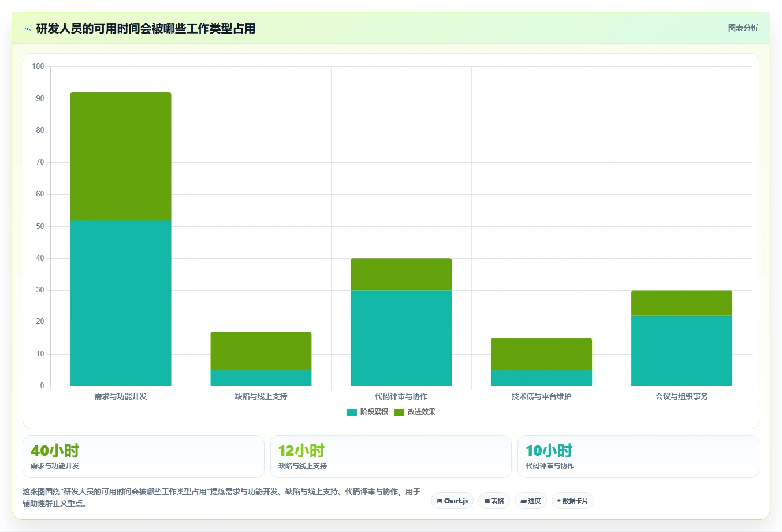Click the x-axis label 缺陷与线上支持
This screenshot has width=782, height=532.
pos(261,396)
